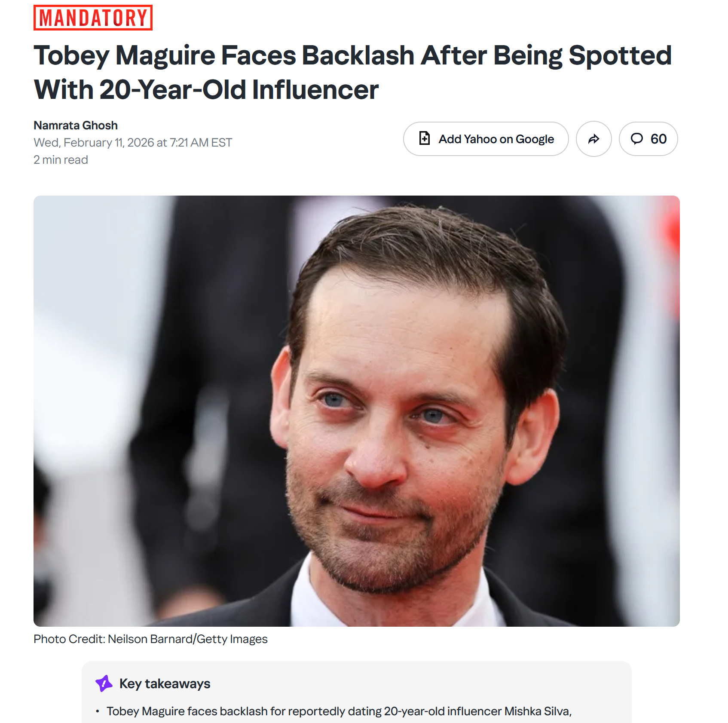The width and height of the screenshot is (728, 723).
Task: Click the Tobey Maguire article headline
Action: (x=352, y=72)
